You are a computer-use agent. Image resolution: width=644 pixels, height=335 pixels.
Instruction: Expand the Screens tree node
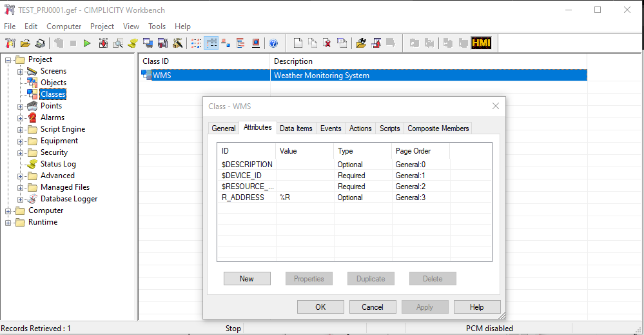tap(20, 72)
